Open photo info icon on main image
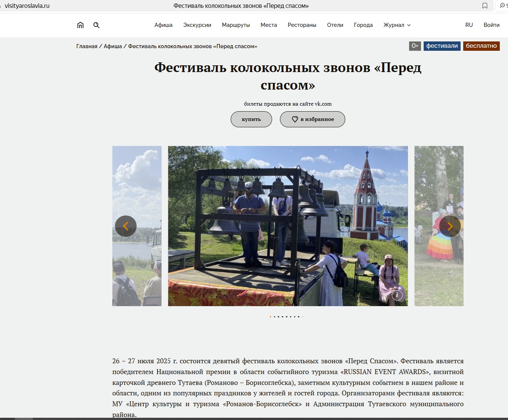The image size is (508, 420). click(397, 295)
